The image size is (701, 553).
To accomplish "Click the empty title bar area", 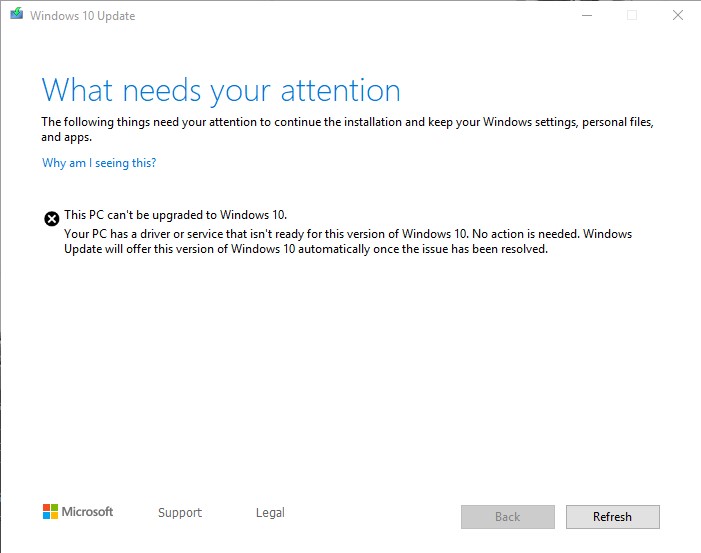I will (x=350, y=15).
